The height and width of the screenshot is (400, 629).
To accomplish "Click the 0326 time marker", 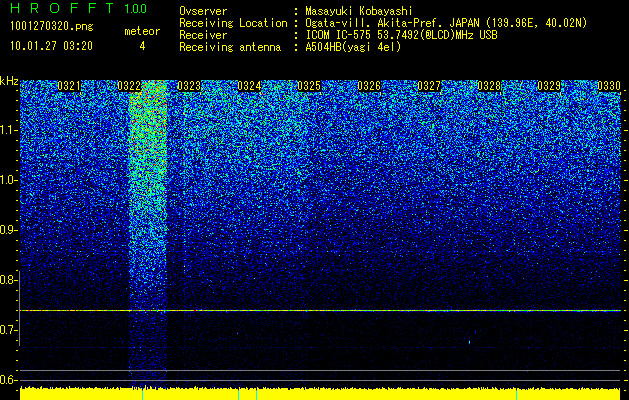I will click(369, 86).
